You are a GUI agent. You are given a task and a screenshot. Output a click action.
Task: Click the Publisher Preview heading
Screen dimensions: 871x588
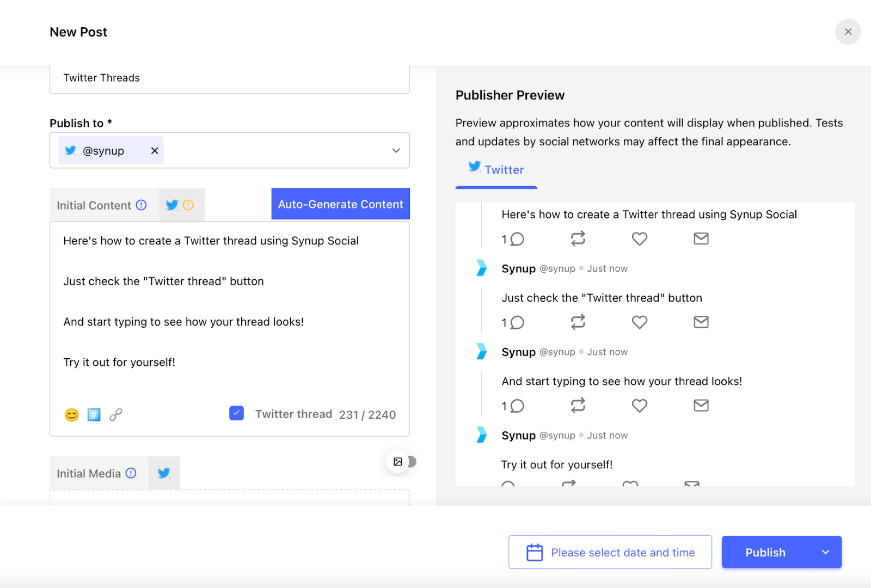click(x=510, y=95)
